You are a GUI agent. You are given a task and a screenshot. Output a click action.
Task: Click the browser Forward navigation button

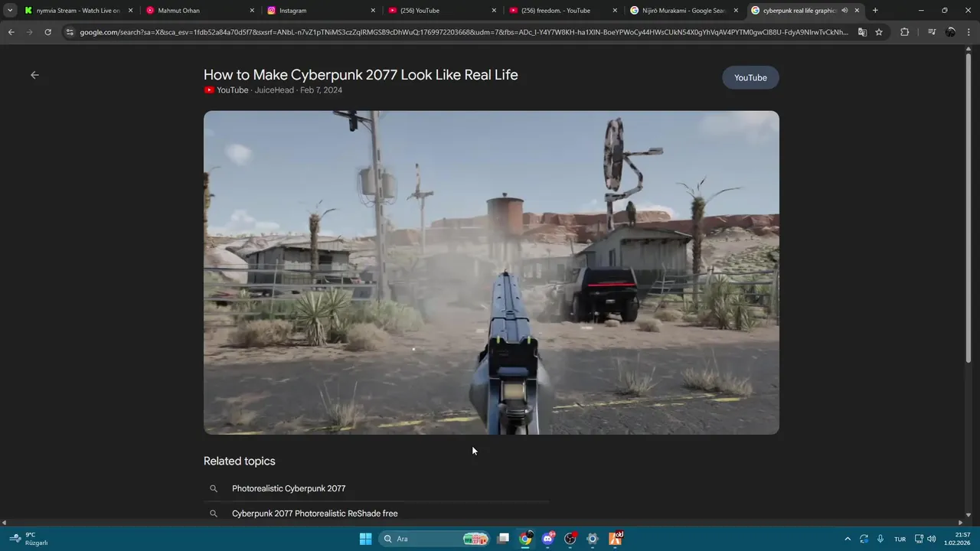(x=29, y=32)
